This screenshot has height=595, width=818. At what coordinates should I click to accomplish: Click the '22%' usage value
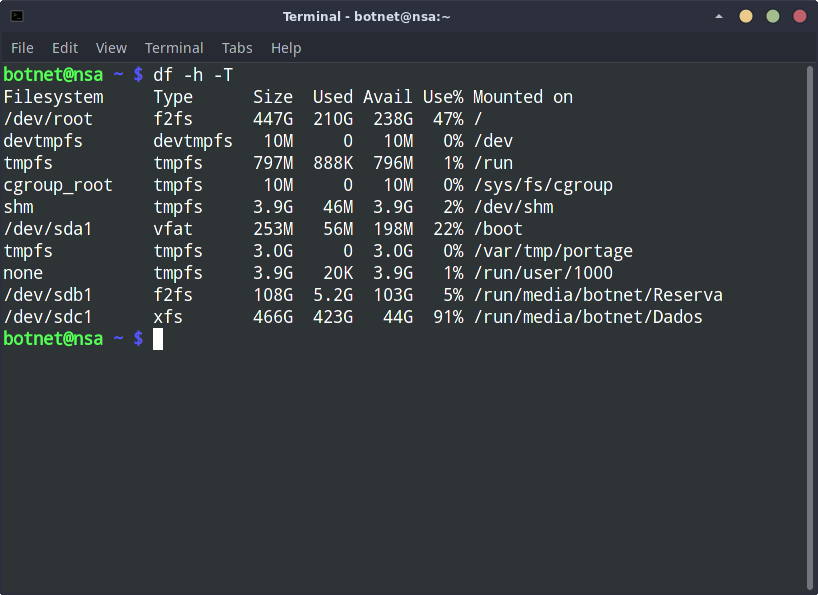448,229
